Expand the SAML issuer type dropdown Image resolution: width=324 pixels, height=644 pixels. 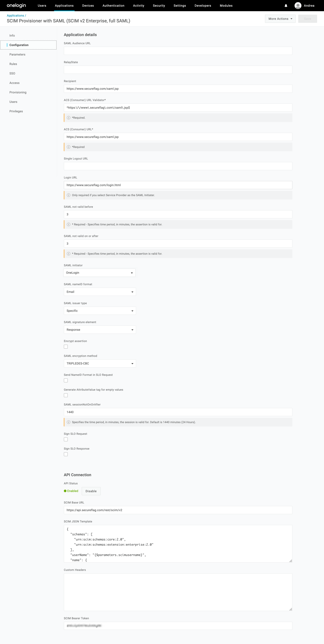(x=100, y=311)
